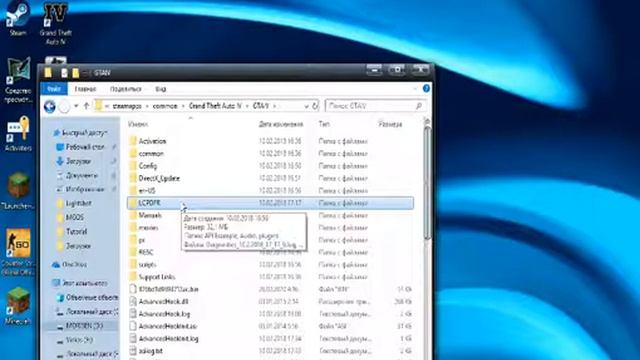The image size is (640, 360).
Task: Click the chevron after GTAIV in address bar
Action: (x=275, y=106)
